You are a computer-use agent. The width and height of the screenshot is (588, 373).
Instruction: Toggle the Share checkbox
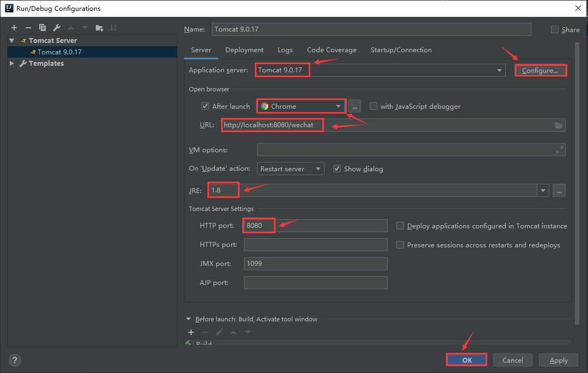[x=555, y=29]
